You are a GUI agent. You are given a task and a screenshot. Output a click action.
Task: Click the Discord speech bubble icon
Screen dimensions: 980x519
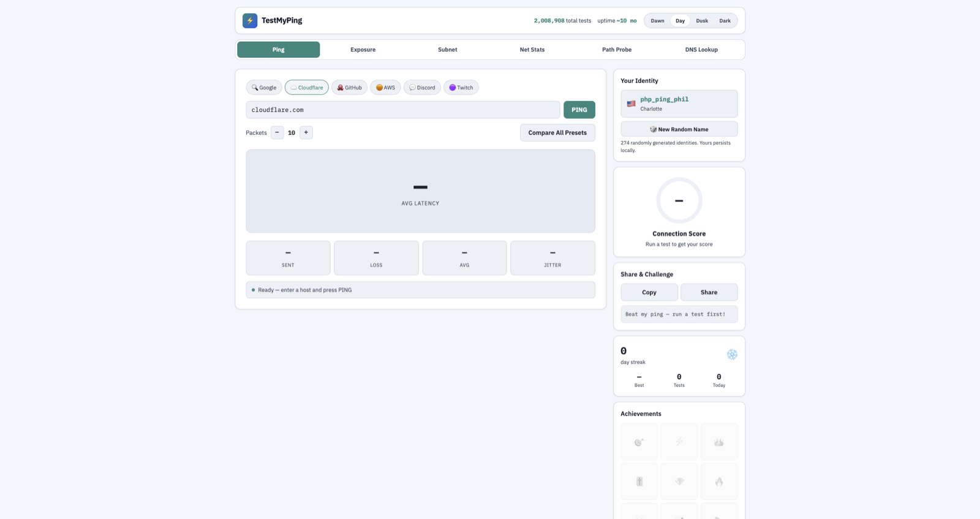[x=412, y=88]
